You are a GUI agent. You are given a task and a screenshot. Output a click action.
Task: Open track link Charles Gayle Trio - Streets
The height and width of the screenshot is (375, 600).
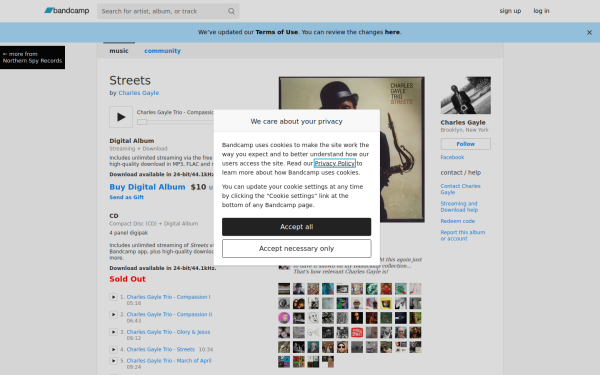tap(161, 349)
